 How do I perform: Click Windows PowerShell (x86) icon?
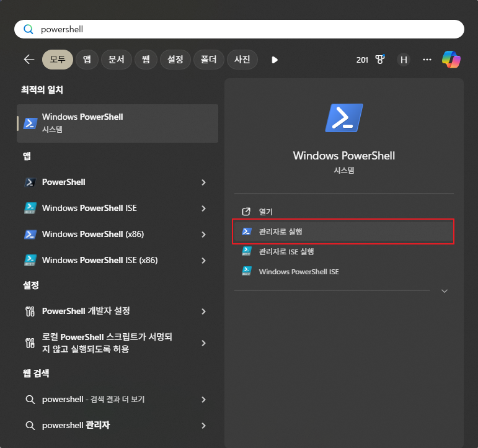(30, 235)
